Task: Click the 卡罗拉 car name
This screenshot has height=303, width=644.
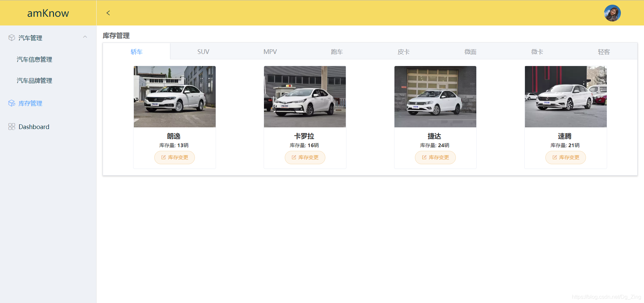Action: point(304,136)
